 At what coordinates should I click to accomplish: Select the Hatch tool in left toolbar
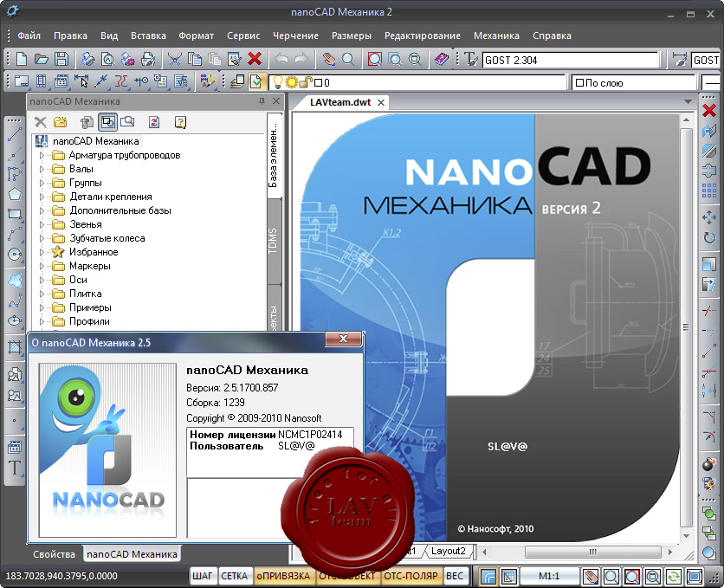tap(15, 347)
